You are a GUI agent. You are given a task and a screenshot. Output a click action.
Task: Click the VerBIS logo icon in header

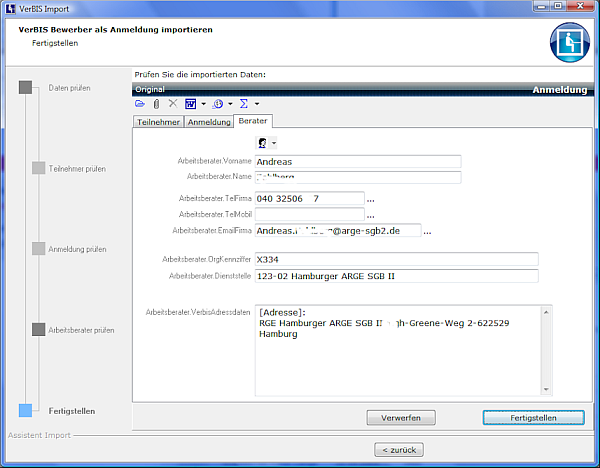tap(568, 42)
